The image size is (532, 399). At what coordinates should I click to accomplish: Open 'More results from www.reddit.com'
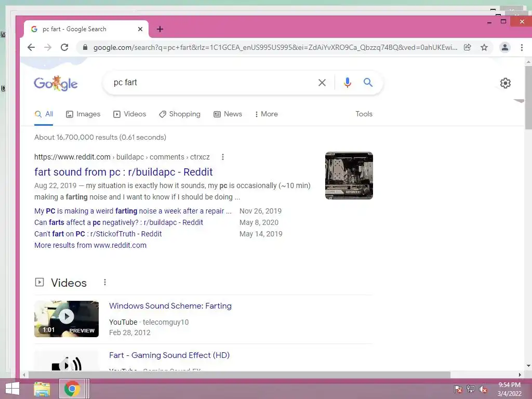pyautogui.click(x=90, y=245)
